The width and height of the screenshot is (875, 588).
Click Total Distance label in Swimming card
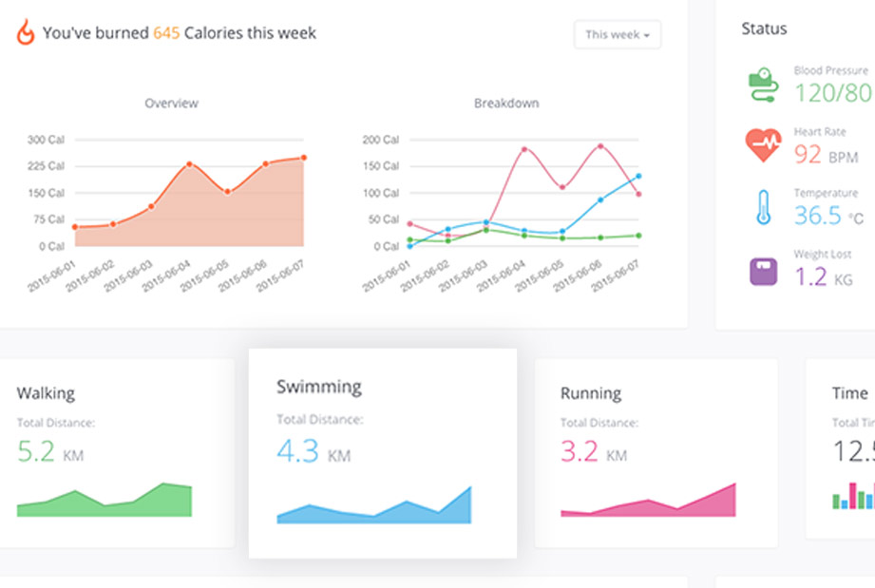320,420
